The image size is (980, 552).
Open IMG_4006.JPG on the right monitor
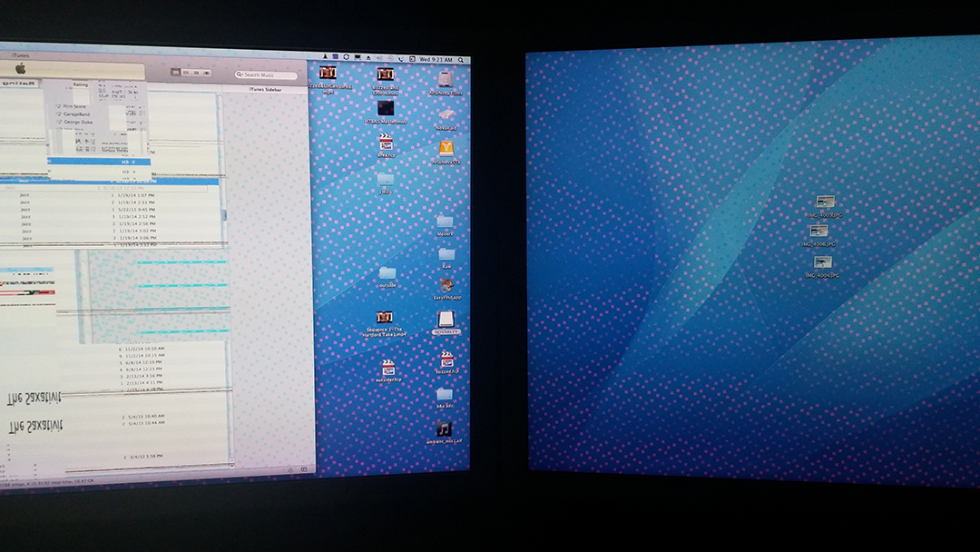(818, 232)
